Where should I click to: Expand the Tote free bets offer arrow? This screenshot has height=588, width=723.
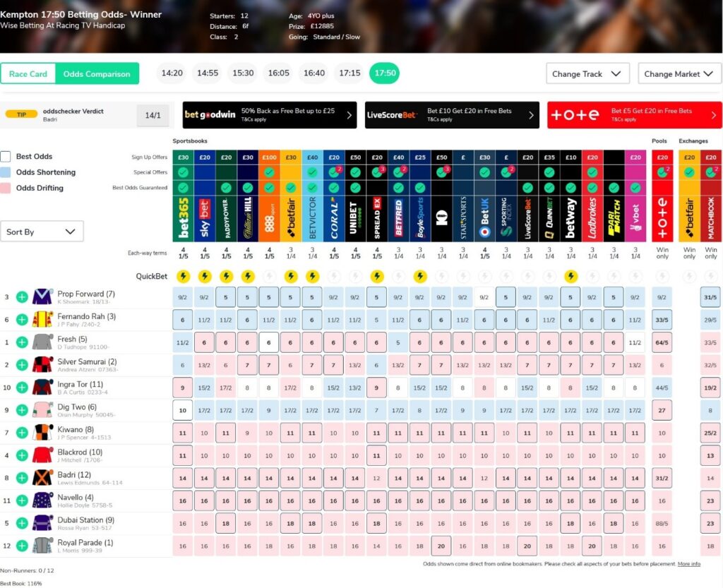point(714,115)
